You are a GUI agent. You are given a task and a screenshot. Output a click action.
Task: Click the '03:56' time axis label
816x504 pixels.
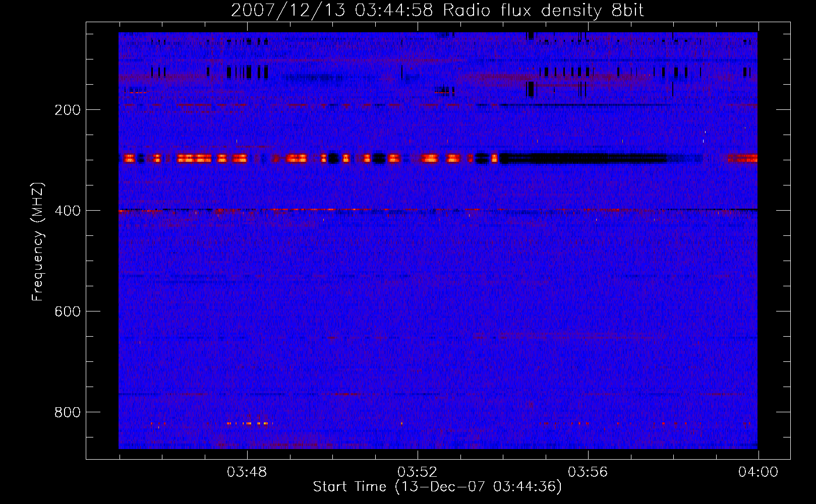588,472
